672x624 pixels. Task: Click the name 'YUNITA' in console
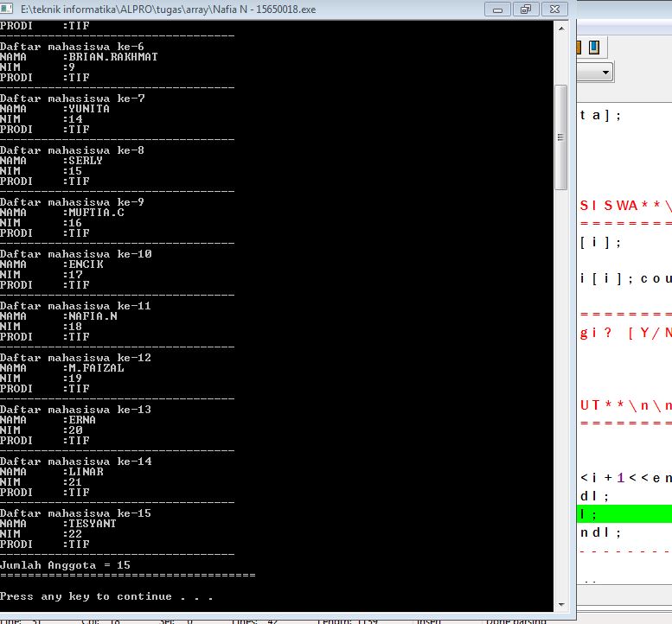tap(89, 109)
